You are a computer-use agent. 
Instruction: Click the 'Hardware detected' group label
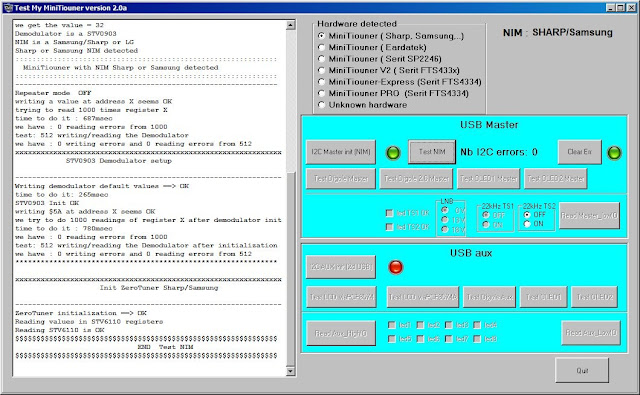pyautogui.click(x=357, y=24)
